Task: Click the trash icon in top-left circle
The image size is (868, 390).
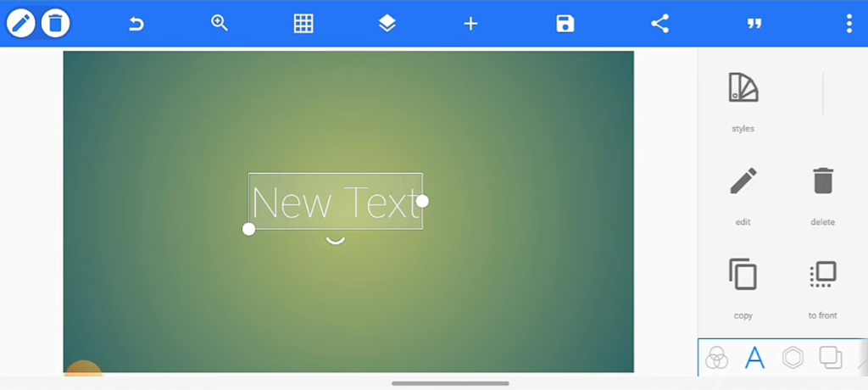Action: [55, 24]
